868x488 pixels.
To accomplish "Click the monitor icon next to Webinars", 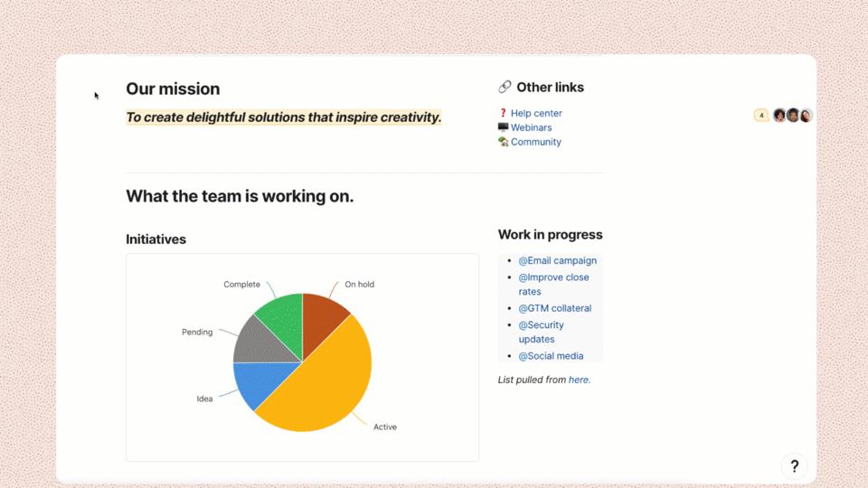I will (504, 128).
